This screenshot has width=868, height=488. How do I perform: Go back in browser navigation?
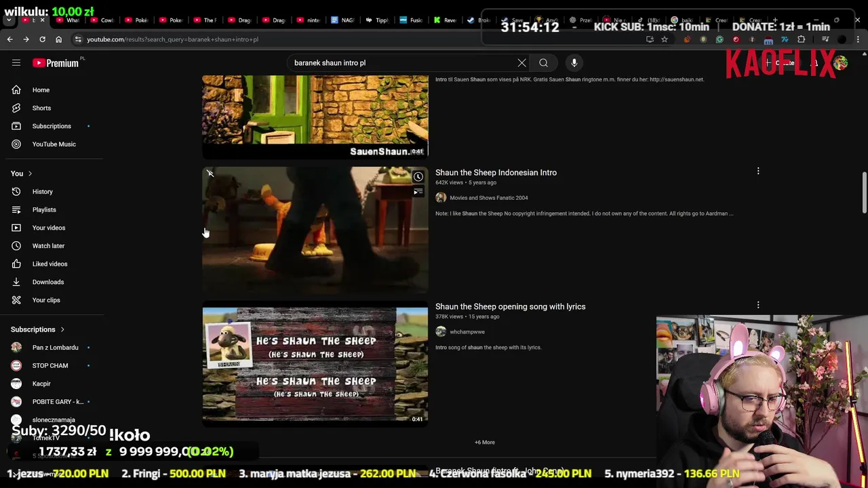(x=9, y=39)
